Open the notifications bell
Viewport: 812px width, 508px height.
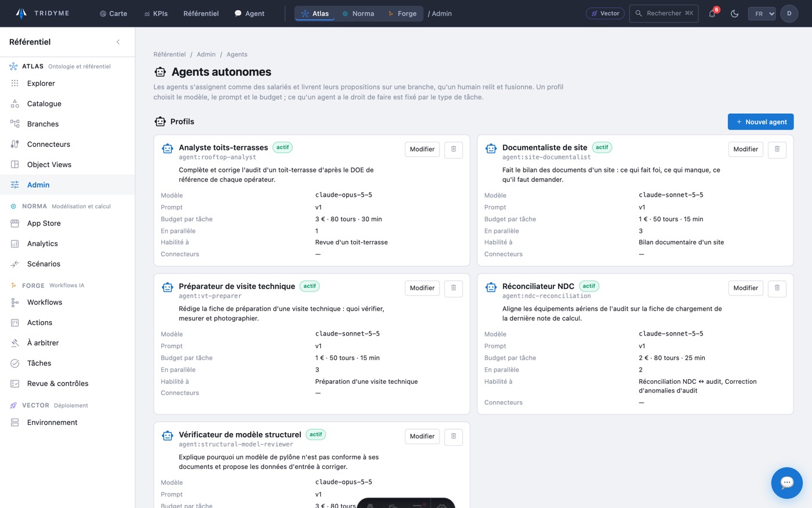pyautogui.click(x=712, y=13)
